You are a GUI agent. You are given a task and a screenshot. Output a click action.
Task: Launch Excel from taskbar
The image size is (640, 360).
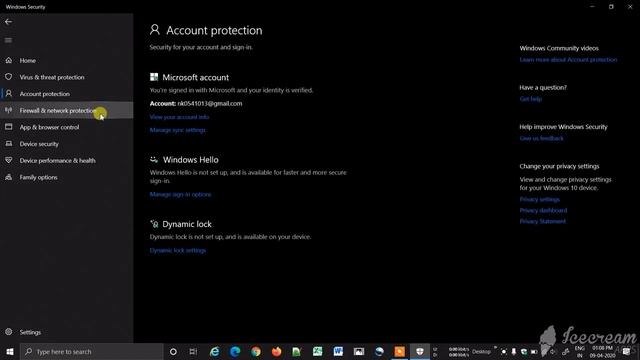click(x=318, y=351)
